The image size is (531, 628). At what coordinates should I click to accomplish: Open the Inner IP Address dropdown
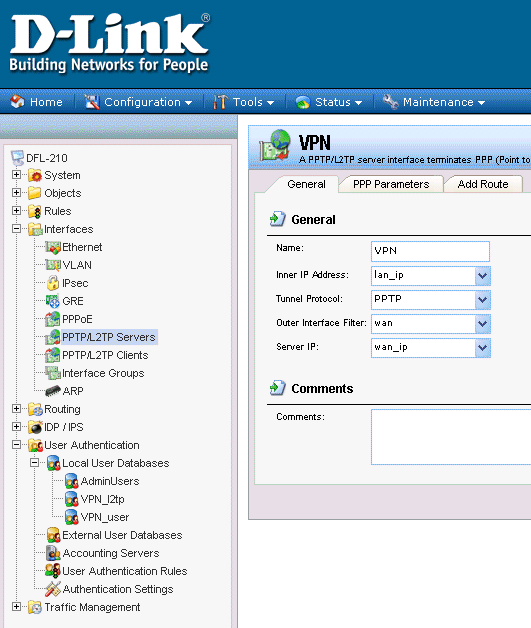483,276
